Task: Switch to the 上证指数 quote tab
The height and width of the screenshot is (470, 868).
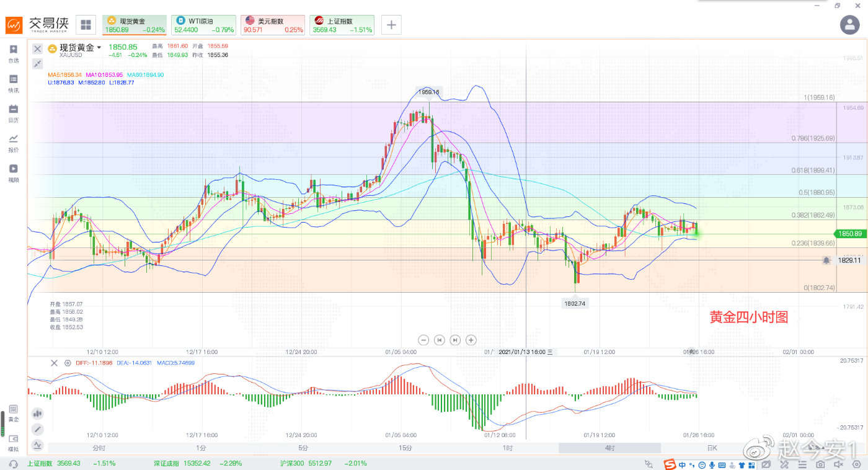Action: click(342, 25)
